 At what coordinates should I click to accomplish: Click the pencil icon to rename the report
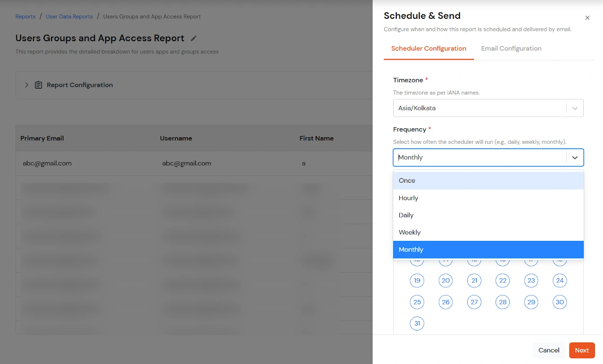pos(193,38)
